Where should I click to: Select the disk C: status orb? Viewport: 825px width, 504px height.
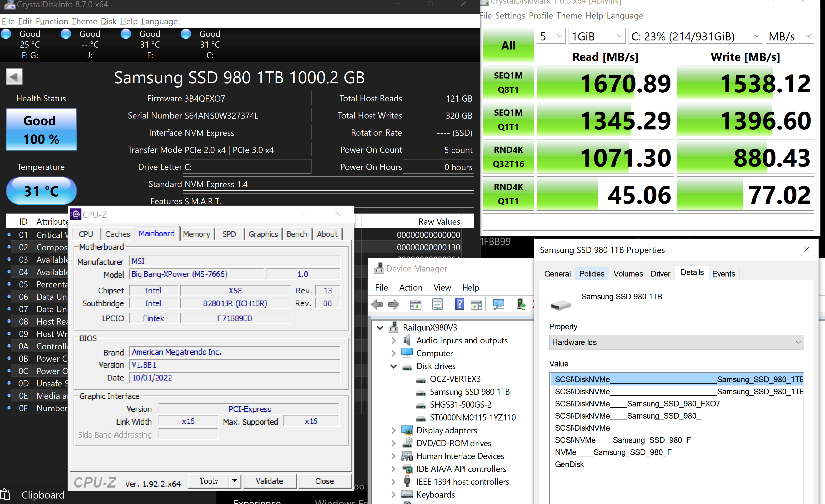(x=186, y=34)
